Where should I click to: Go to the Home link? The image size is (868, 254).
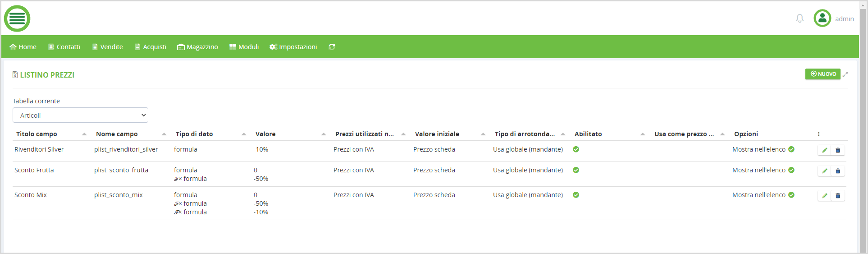[x=23, y=47]
